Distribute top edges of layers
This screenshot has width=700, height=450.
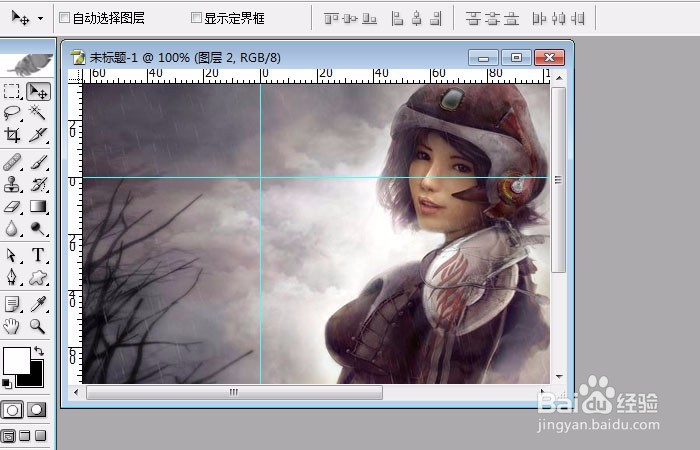473,19
